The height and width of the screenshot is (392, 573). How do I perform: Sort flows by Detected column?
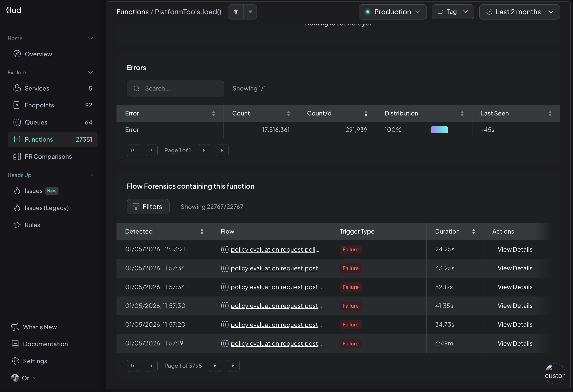coord(202,231)
